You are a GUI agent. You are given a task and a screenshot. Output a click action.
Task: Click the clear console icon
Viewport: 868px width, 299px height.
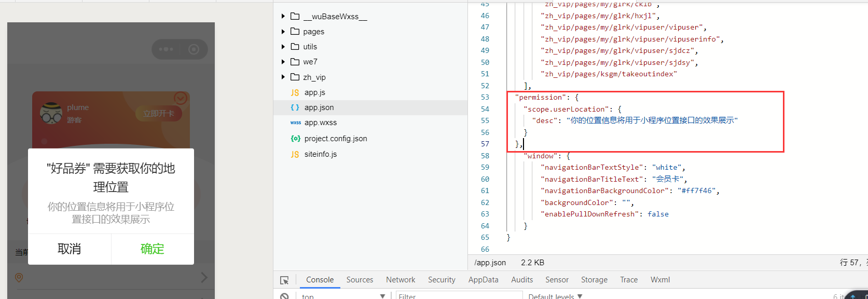click(x=284, y=296)
